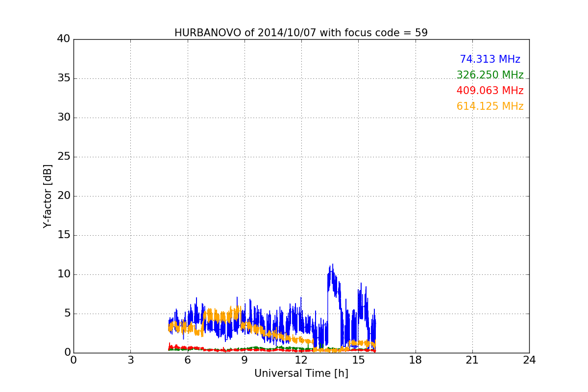The image size is (588, 392).
Task: Click x-axis tick value 9
Action: pyautogui.click(x=245, y=360)
